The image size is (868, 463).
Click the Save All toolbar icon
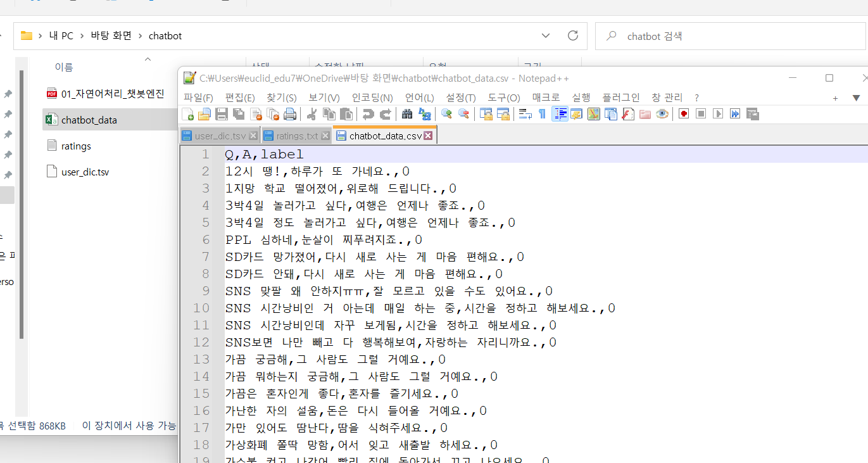(239, 114)
